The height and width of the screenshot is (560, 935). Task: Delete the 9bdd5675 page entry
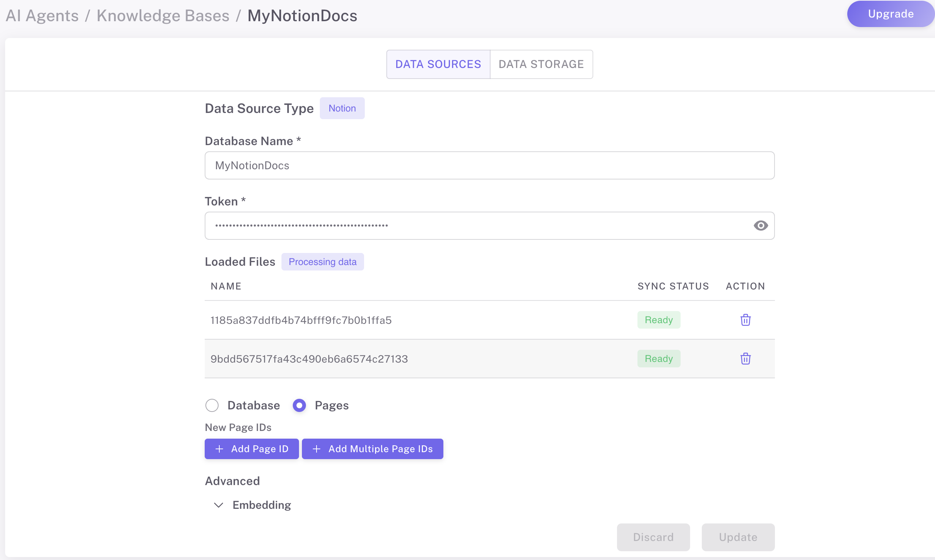745,359
